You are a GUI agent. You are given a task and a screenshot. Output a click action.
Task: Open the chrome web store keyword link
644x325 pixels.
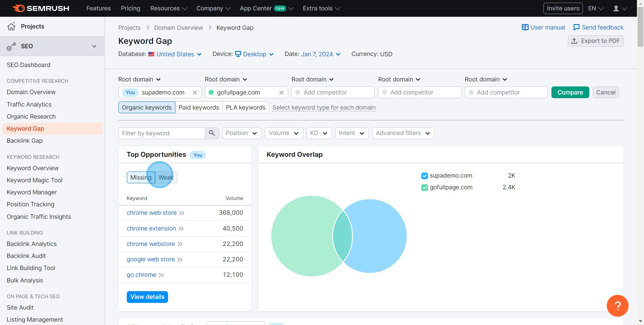pos(152,213)
